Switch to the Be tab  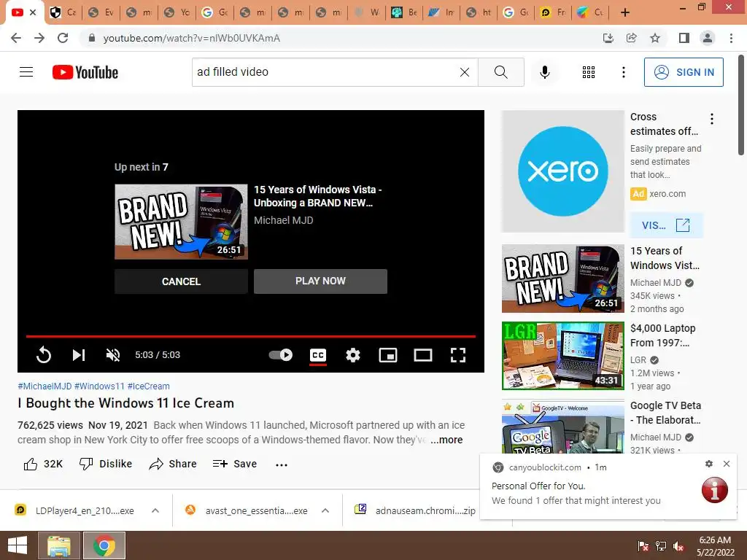[x=404, y=12]
